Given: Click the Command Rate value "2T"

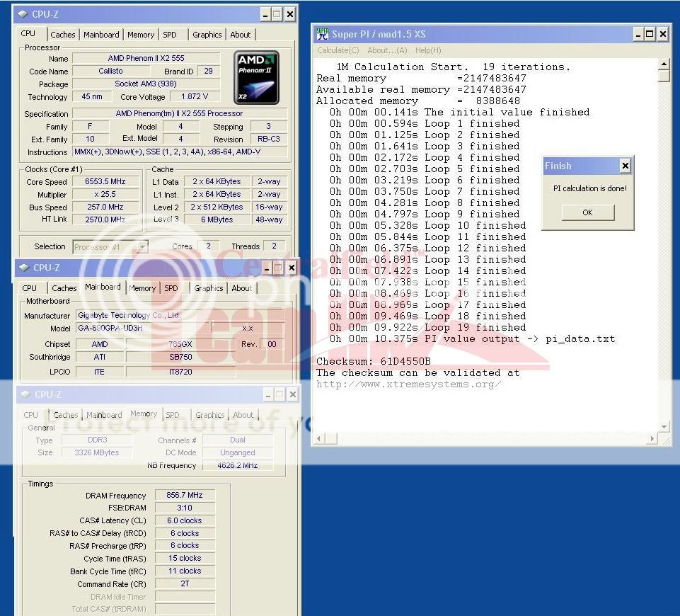Looking at the screenshot, I should pyautogui.click(x=185, y=584).
